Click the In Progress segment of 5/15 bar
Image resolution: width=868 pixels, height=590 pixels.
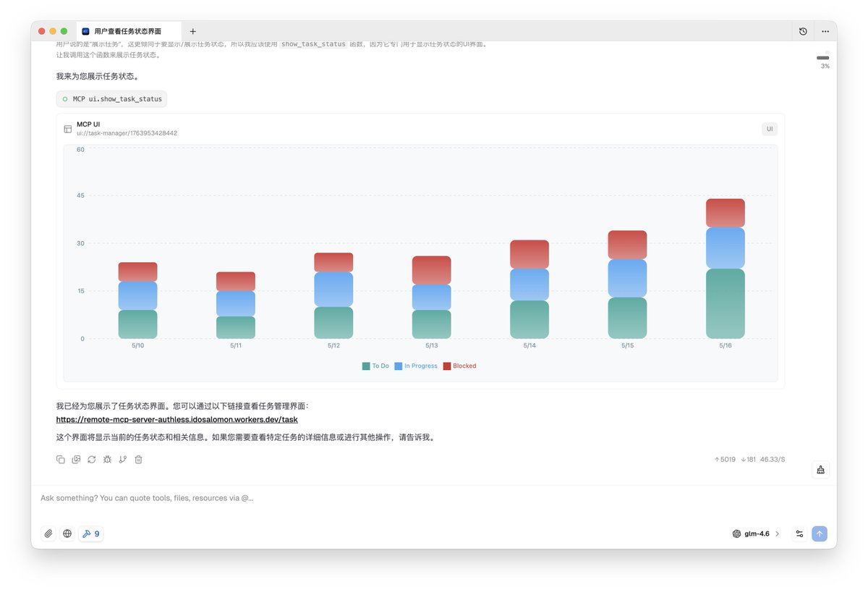(x=627, y=279)
